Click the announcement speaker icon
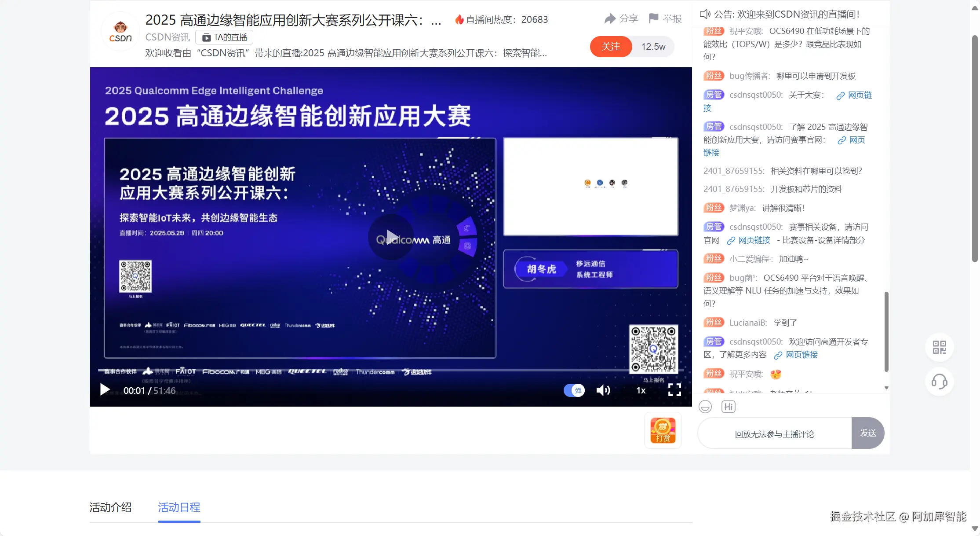The width and height of the screenshot is (980, 536). [705, 15]
